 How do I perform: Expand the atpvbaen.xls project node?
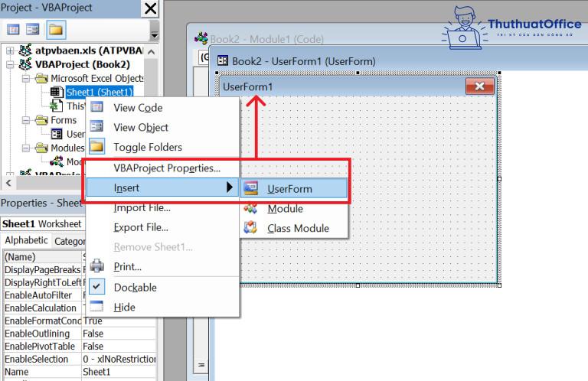[x=10, y=50]
